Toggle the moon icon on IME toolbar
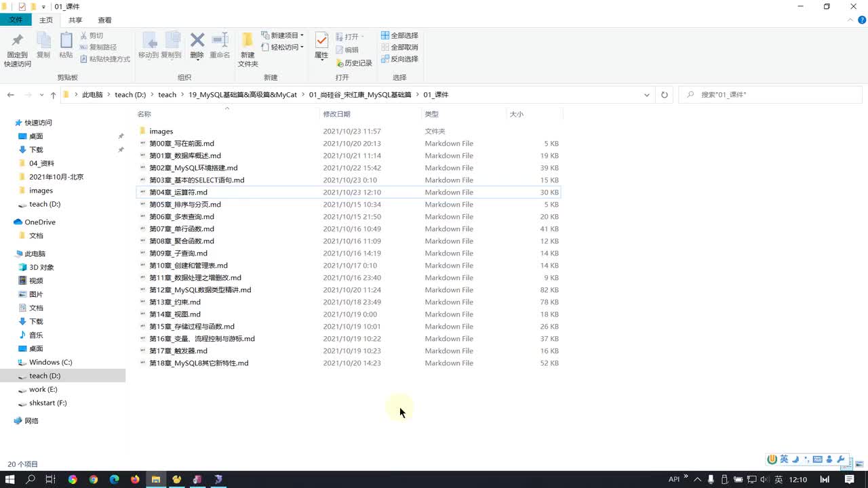The image size is (868, 488). pyautogui.click(x=795, y=460)
